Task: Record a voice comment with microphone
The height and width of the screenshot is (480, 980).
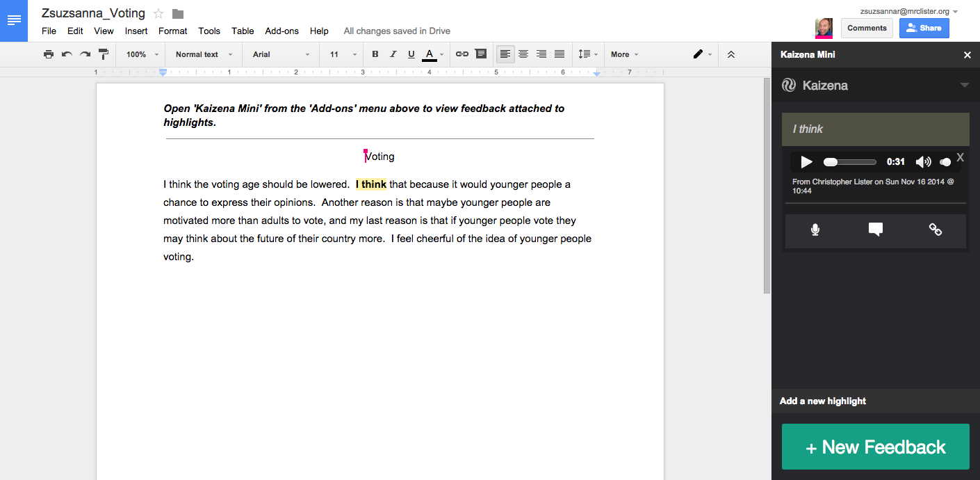Action: click(x=815, y=230)
